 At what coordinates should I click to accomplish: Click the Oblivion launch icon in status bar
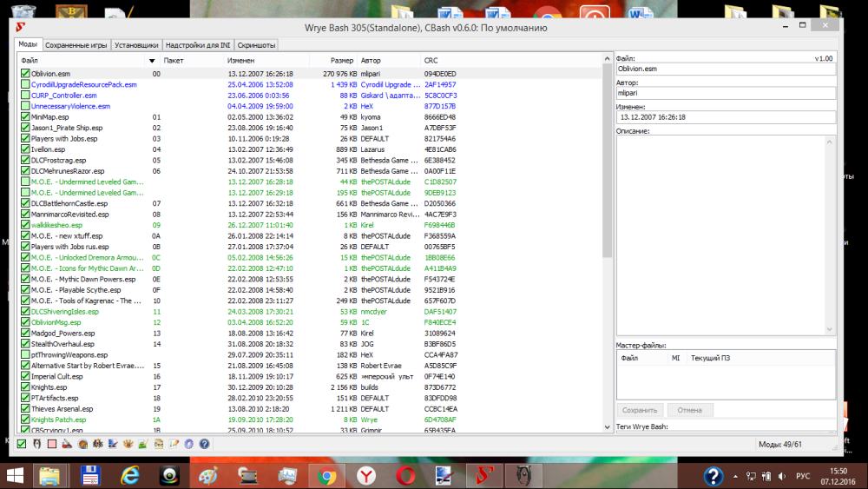pyautogui.click(x=36, y=444)
